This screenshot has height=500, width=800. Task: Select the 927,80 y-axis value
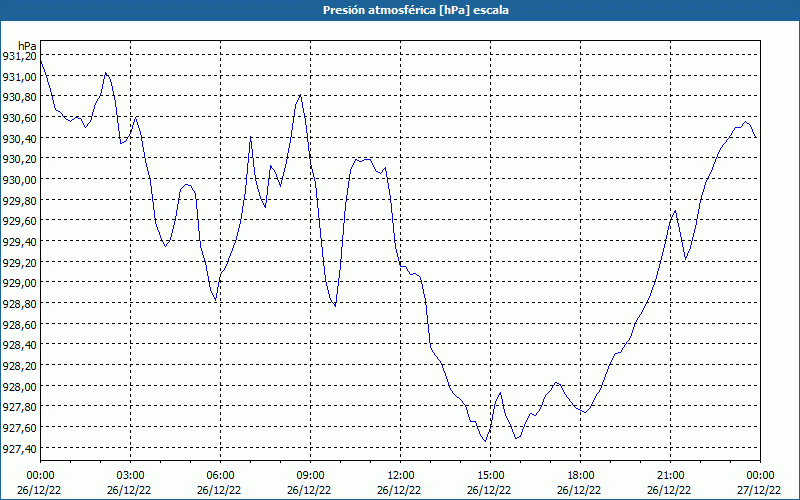coord(19,407)
